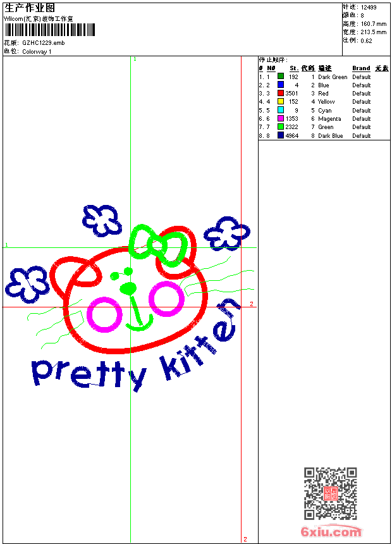Click the Yellow color swatch
The image size is (392, 544).
(x=281, y=101)
